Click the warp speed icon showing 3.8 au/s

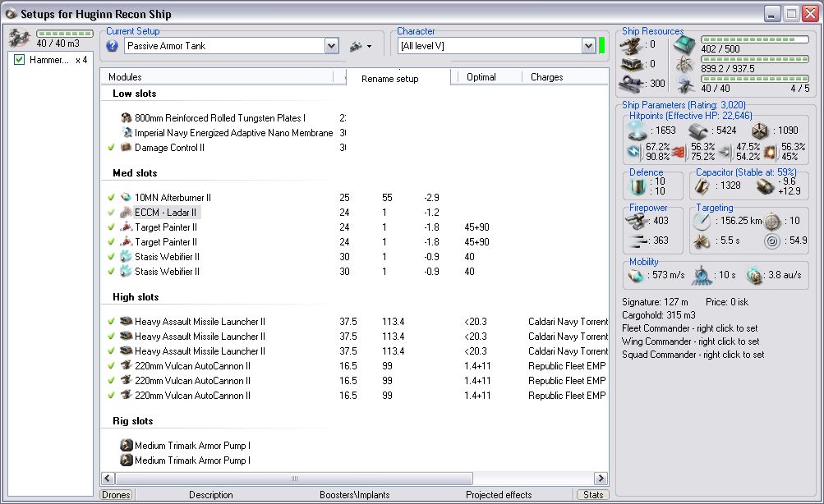[x=754, y=275]
